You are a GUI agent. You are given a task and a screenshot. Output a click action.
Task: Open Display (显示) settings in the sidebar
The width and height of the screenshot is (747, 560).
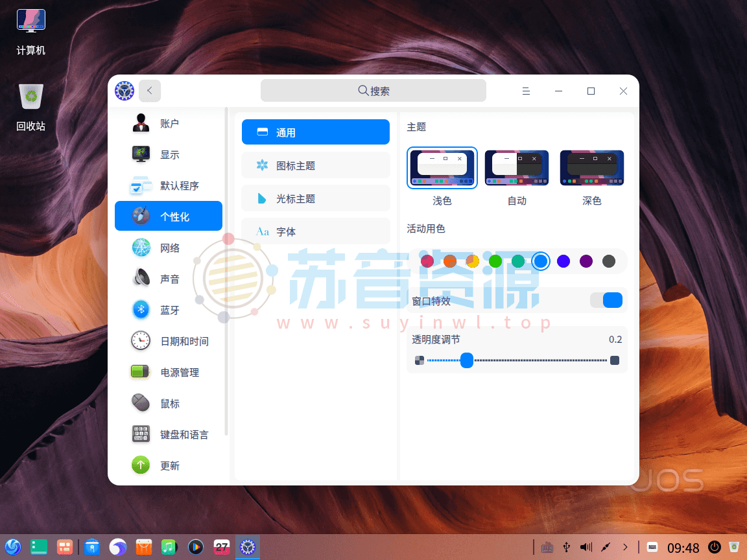(171, 154)
